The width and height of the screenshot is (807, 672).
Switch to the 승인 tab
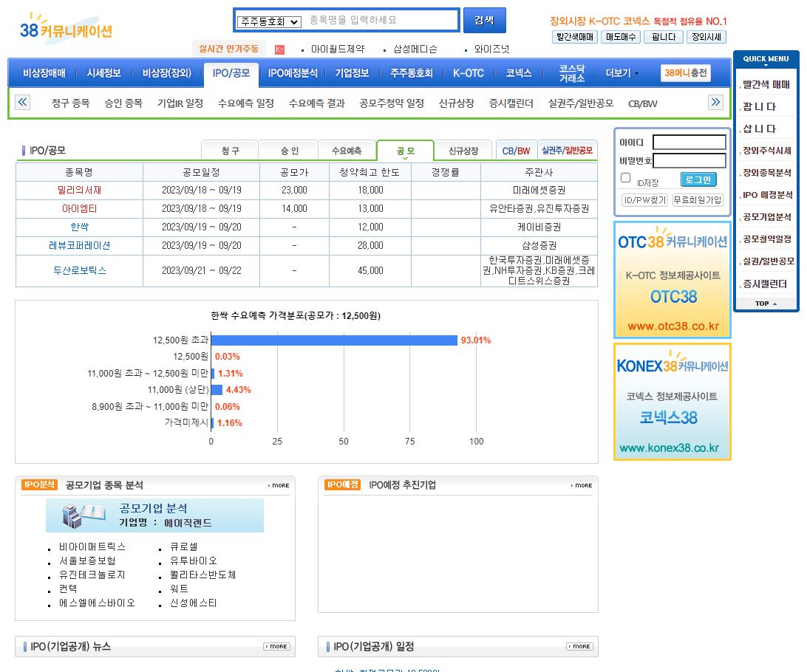tap(289, 151)
